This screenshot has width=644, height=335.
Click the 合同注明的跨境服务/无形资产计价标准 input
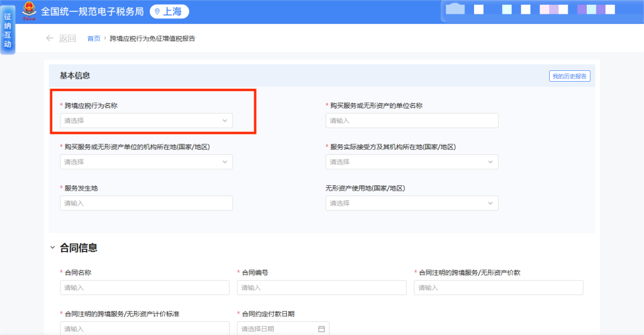click(144, 328)
